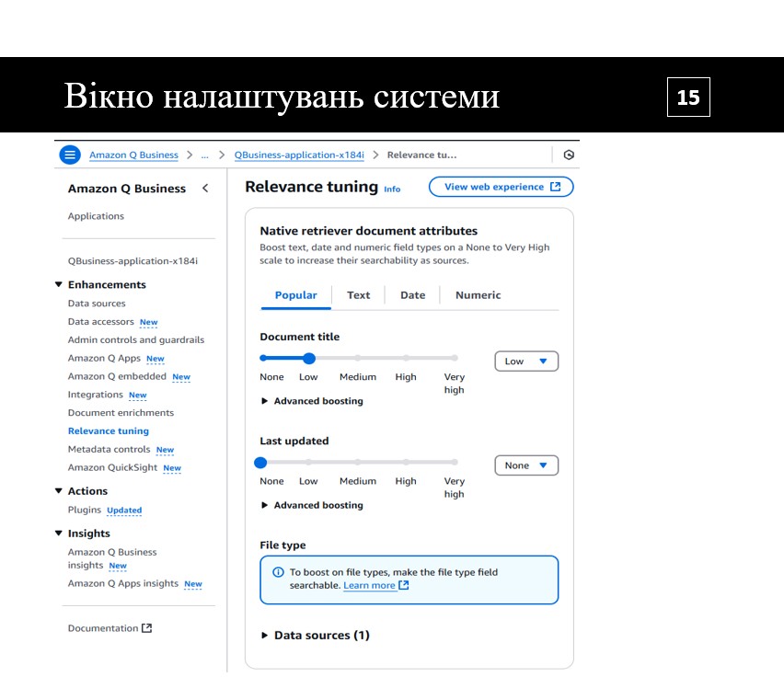The image size is (784, 677).
Task: Open Amazon Q embedded in sidebar
Action: pyautogui.click(x=117, y=376)
